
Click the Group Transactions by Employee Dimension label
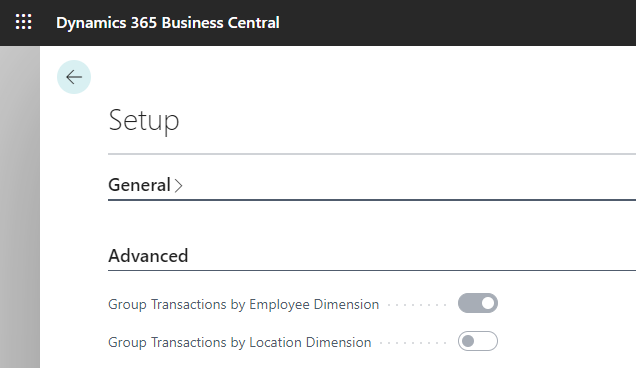[x=243, y=304]
